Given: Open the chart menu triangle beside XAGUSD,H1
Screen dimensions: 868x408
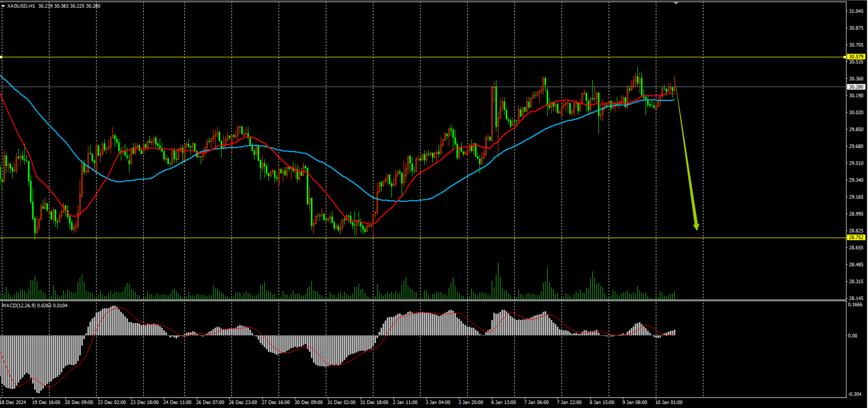Looking at the screenshot, I should [3, 6].
